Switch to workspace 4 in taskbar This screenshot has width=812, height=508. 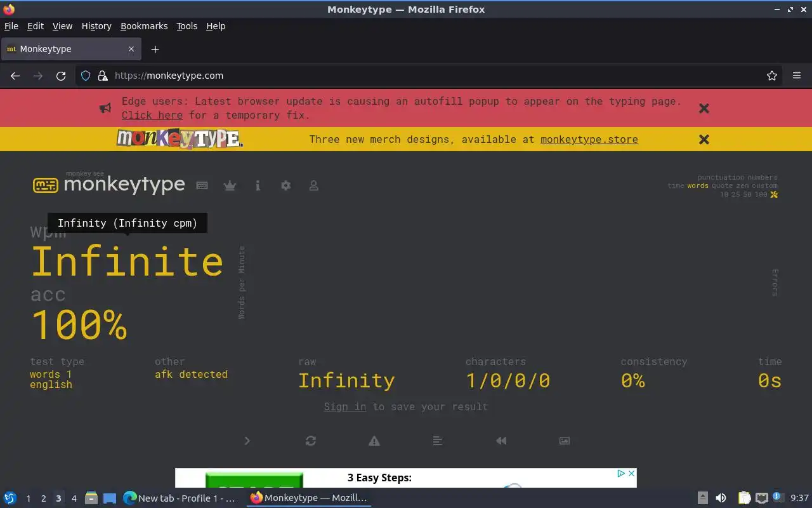click(x=74, y=498)
